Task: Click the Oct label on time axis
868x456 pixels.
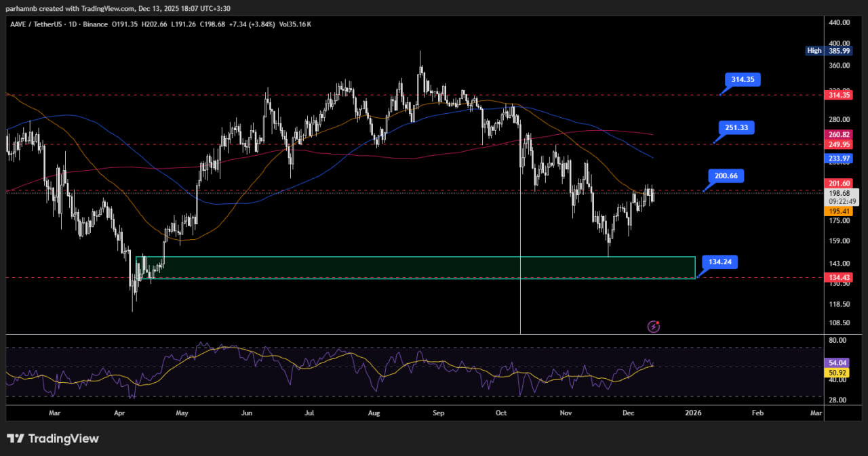Action: (x=501, y=412)
